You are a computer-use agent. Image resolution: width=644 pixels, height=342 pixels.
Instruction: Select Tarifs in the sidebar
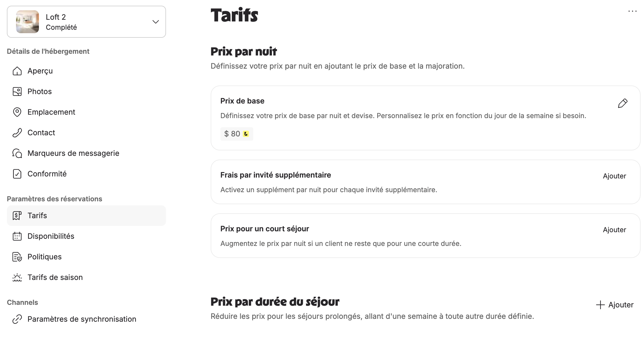coord(86,216)
